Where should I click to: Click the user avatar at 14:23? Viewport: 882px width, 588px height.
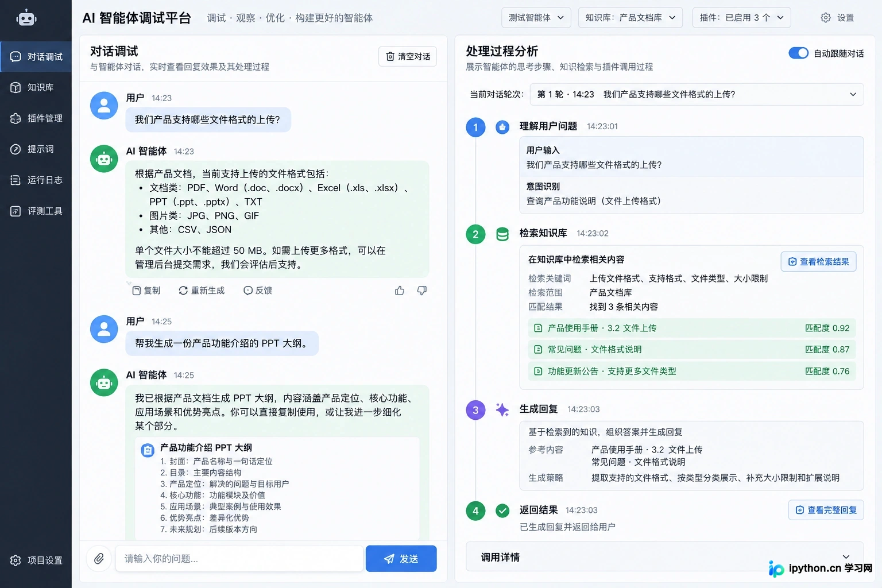(104, 106)
